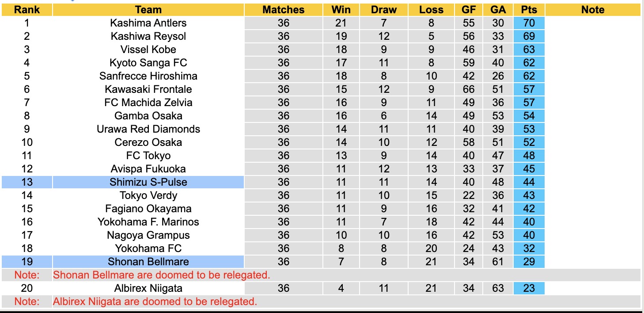Select Kashima Antlers' 70 points cell
644x313 pixels.
coord(529,23)
